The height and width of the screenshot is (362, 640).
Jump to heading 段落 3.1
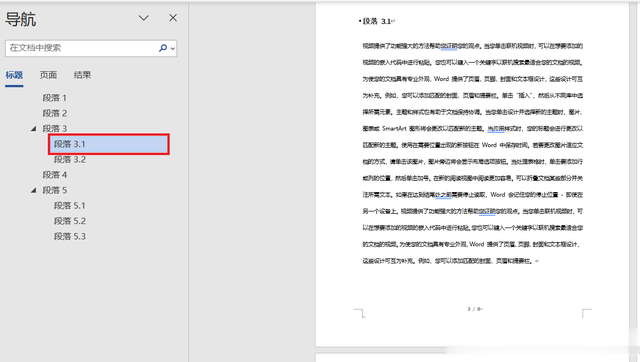pos(109,144)
